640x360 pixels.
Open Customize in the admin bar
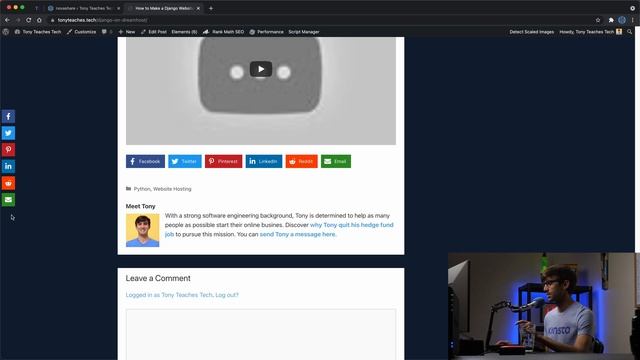pos(81,32)
